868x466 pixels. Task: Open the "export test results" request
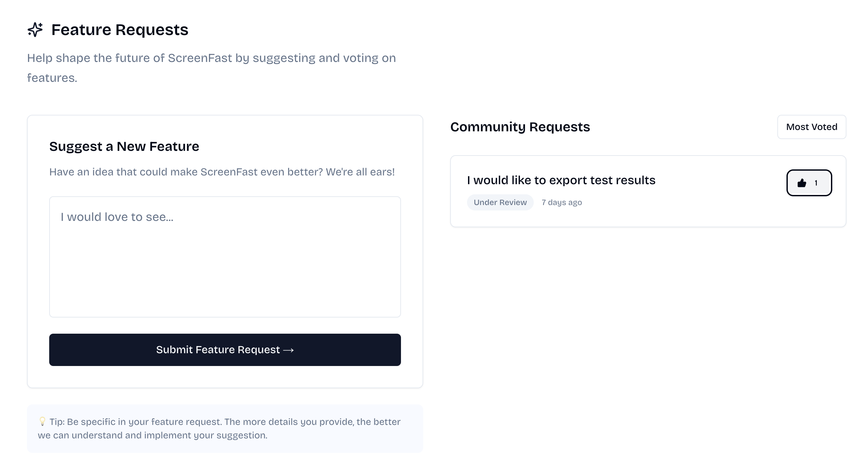[x=561, y=180]
